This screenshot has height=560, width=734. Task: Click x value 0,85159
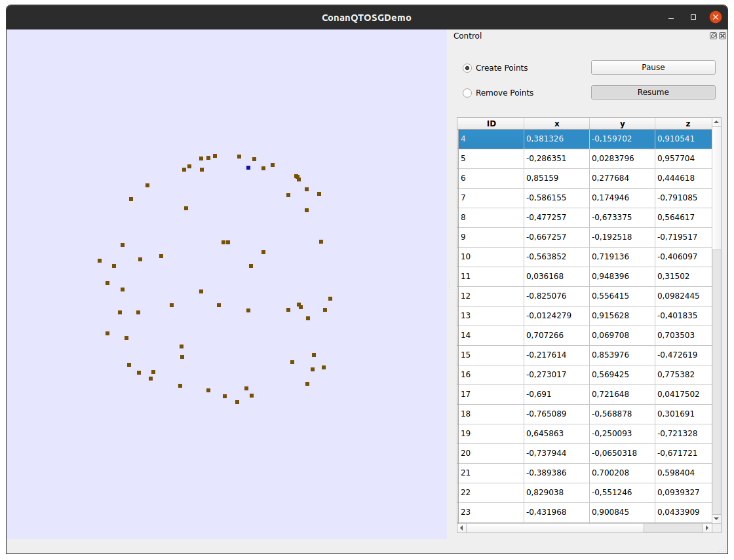556,178
